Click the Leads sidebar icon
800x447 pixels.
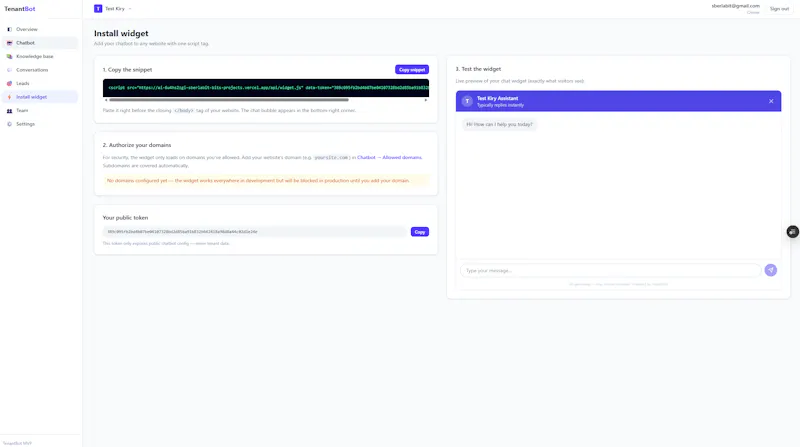tap(9, 84)
